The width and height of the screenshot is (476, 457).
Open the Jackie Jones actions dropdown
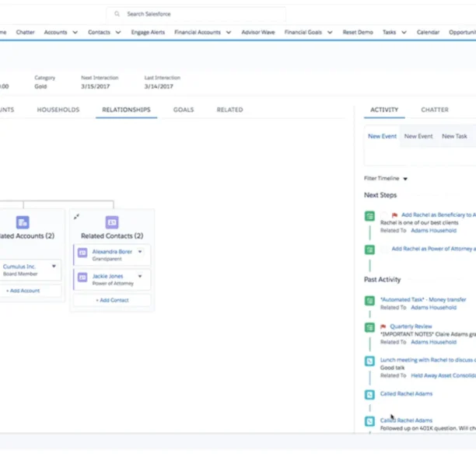(x=140, y=276)
